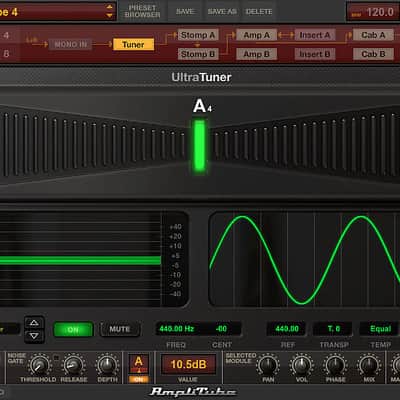Screen dimensions: 400x400
Task: Open the Amp B module
Action: [x=256, y=54]
